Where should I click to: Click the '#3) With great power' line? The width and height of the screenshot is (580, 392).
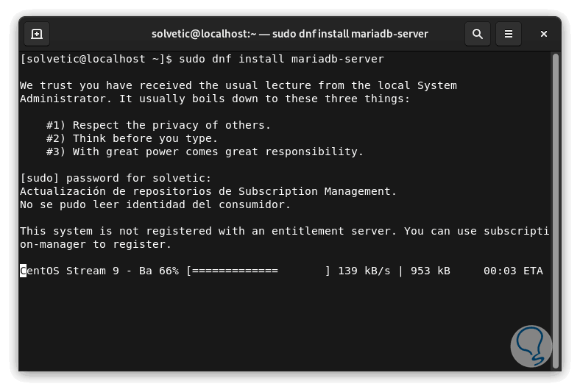tap(205, 152)
